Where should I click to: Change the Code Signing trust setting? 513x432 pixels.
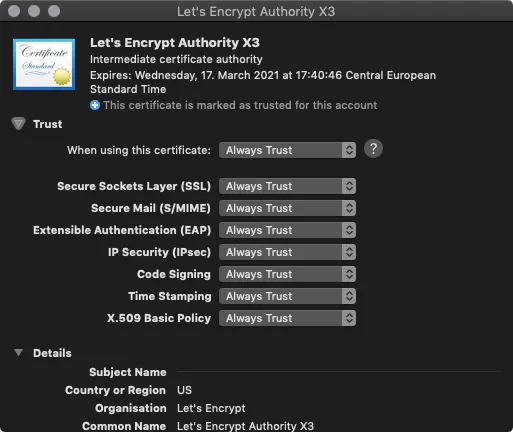pos(287,274)
